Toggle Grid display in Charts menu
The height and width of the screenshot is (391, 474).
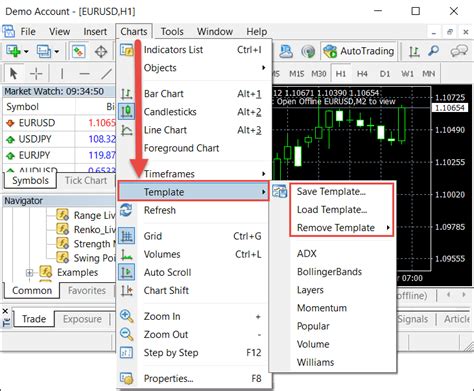pyautogui.click(x=195, y=236)
